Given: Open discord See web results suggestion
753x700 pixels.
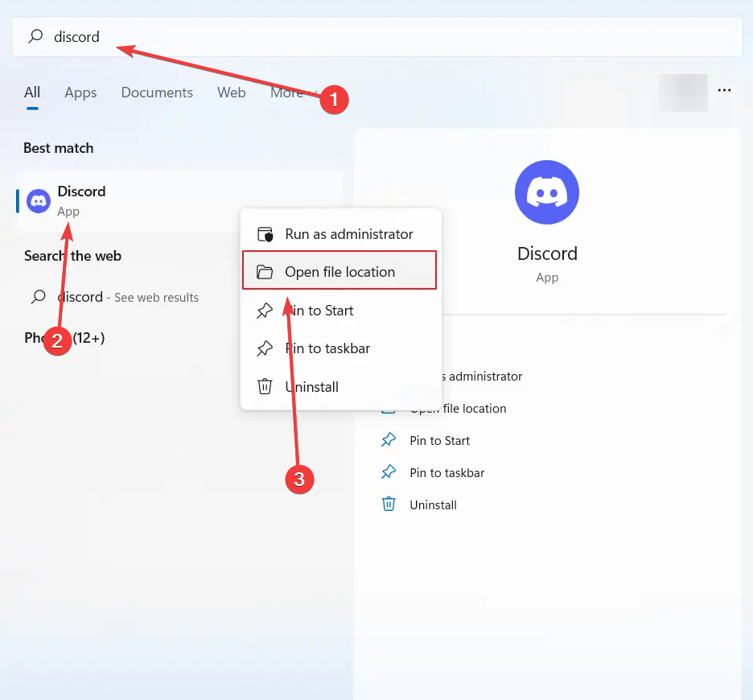Looking at the screenshot, I should tap(127, 297).
